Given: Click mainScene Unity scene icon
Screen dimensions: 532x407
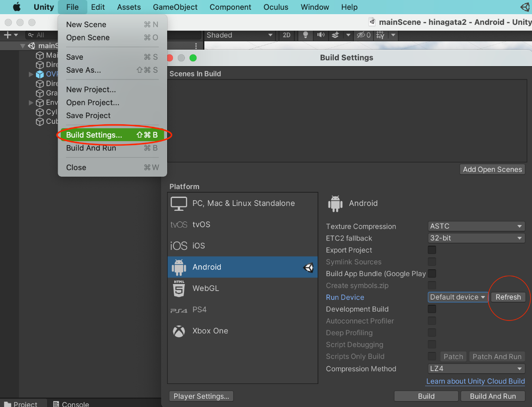Looking at the screenshot, I should coord(31,46).
